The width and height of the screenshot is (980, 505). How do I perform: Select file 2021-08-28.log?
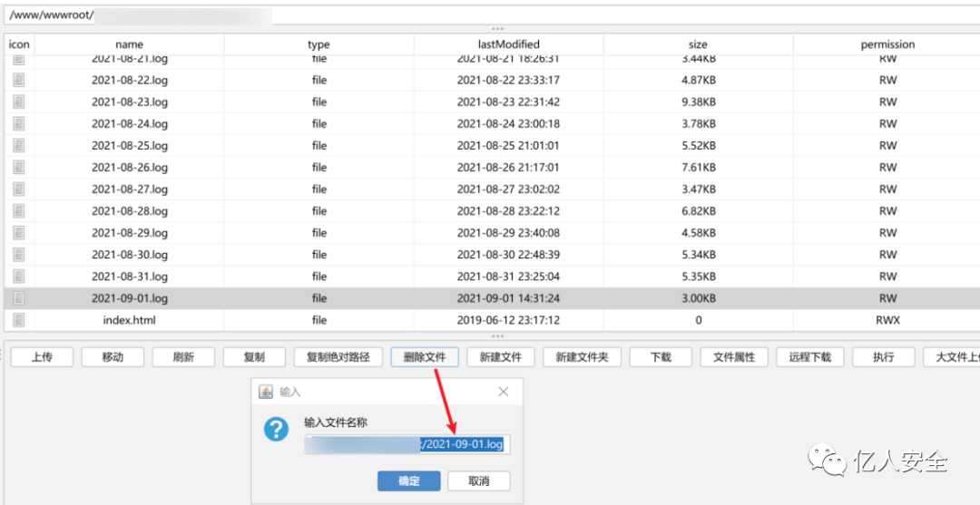tap(130, 211)
